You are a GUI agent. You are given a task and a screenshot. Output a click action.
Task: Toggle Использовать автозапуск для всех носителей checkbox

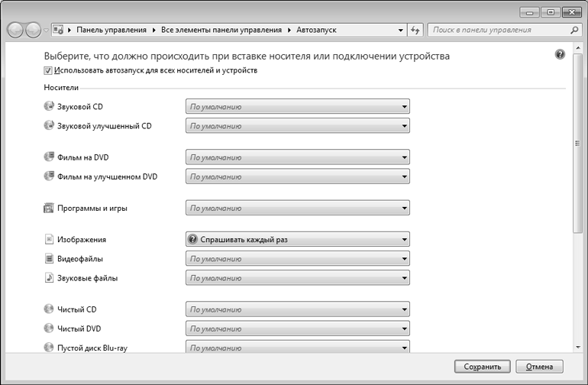[x=47, y=70]
